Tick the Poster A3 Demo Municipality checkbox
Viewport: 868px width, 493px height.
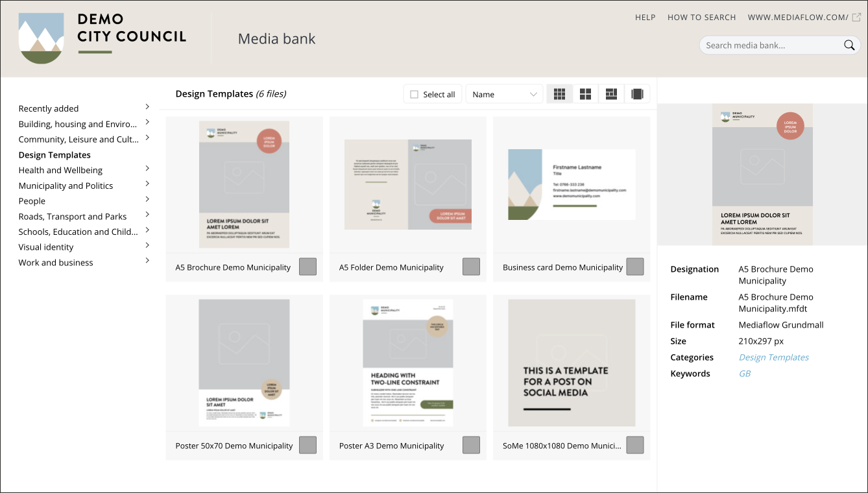(471, 445)
